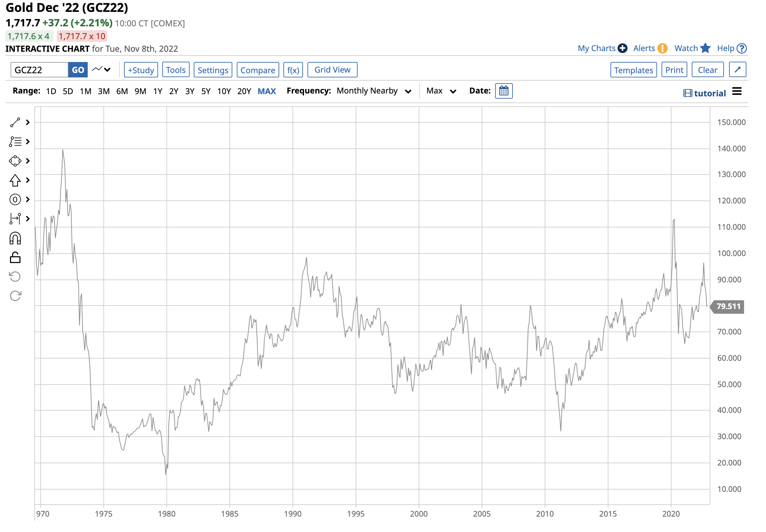The width and height of the screenshot is (766, 532).
Task: Click the Fibonacci retracement tool icon
Action: tap(15, 142)
